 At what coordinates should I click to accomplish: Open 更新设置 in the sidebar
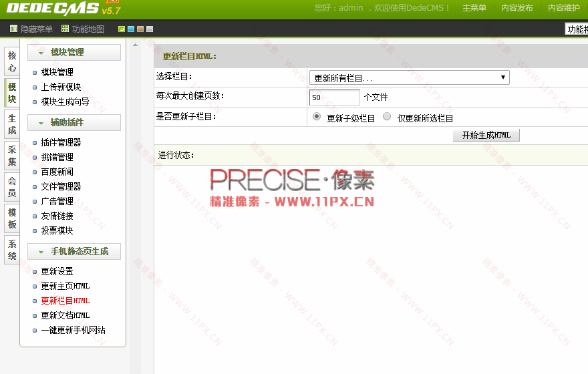(57, 271)
